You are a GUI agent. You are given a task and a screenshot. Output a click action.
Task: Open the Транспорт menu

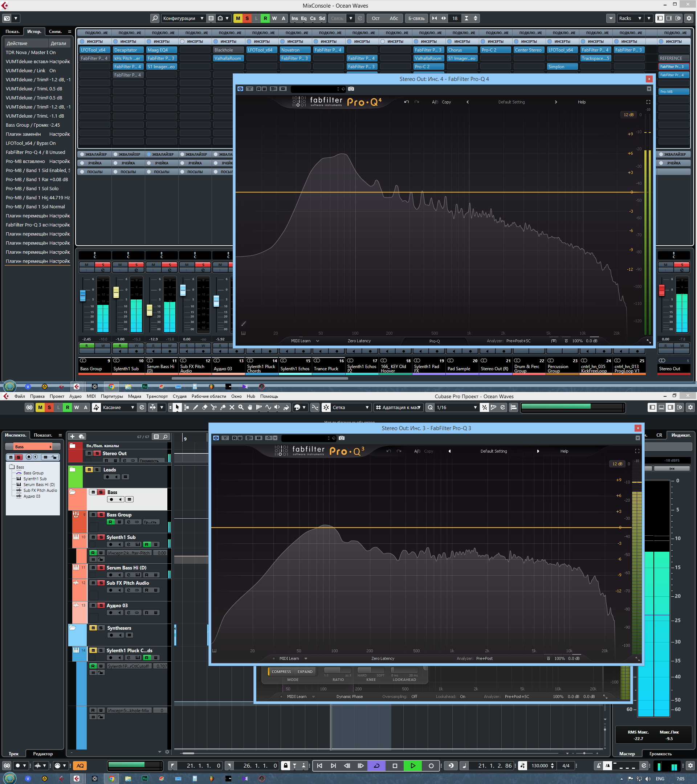(x=156, y=396)
